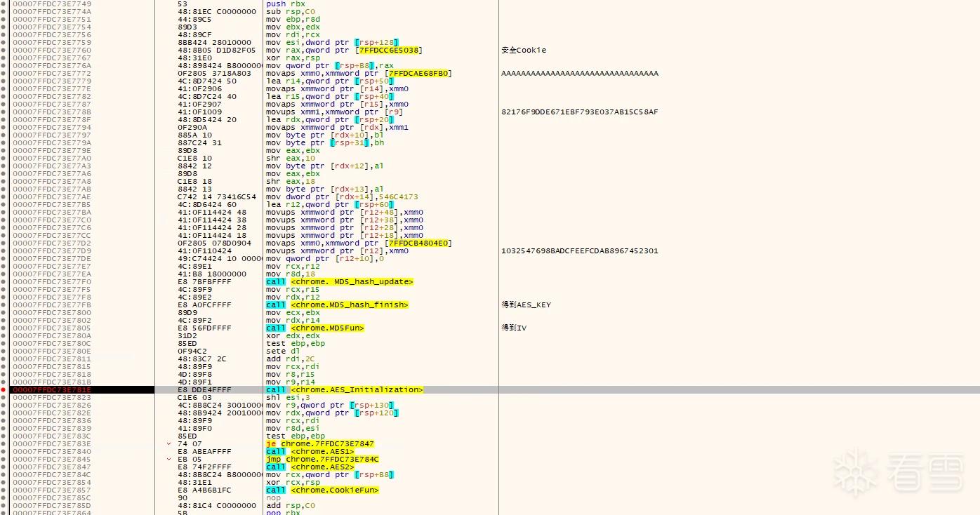This screenshot has width=980, height=515.
Task: Select the call chrome.AES_Initialization instruction
Action: [345, 389]
